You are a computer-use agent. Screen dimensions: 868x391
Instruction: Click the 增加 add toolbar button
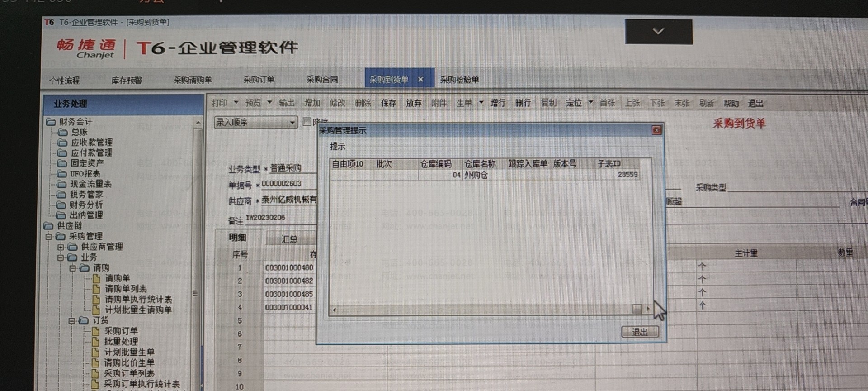click(312, 103)
